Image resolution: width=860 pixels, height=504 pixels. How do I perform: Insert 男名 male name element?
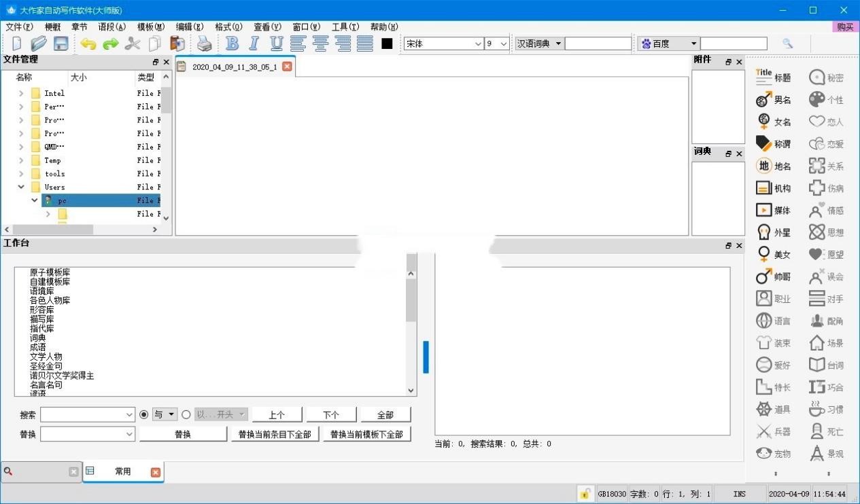click(774, 100)
